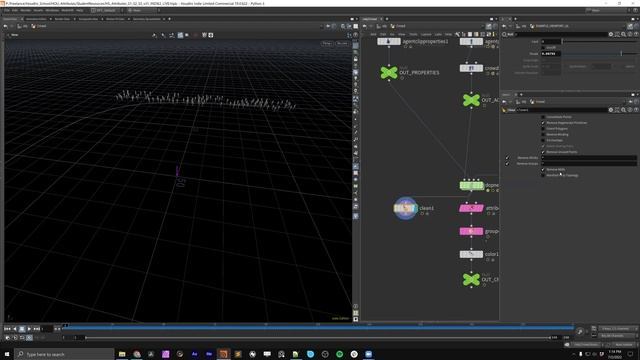Click slider beside the 0.88793 value

coord(599,53)
